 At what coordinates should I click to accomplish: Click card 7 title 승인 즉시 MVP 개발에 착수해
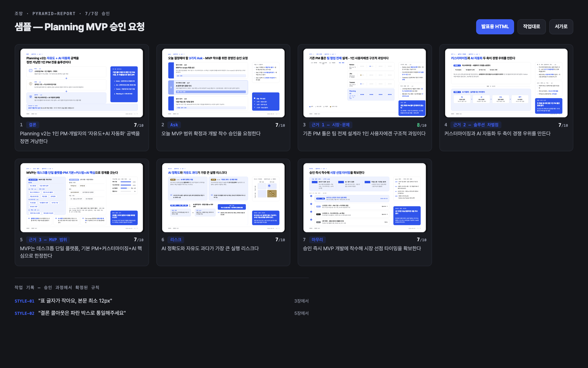pos(362,248)
